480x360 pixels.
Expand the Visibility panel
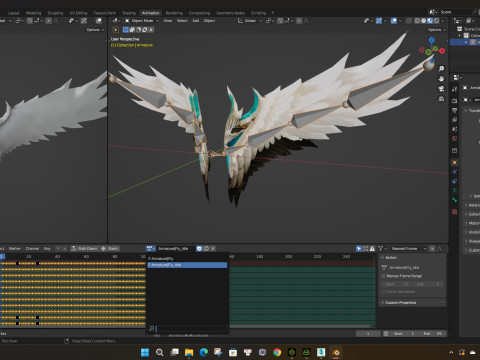(x=473, y=232)
